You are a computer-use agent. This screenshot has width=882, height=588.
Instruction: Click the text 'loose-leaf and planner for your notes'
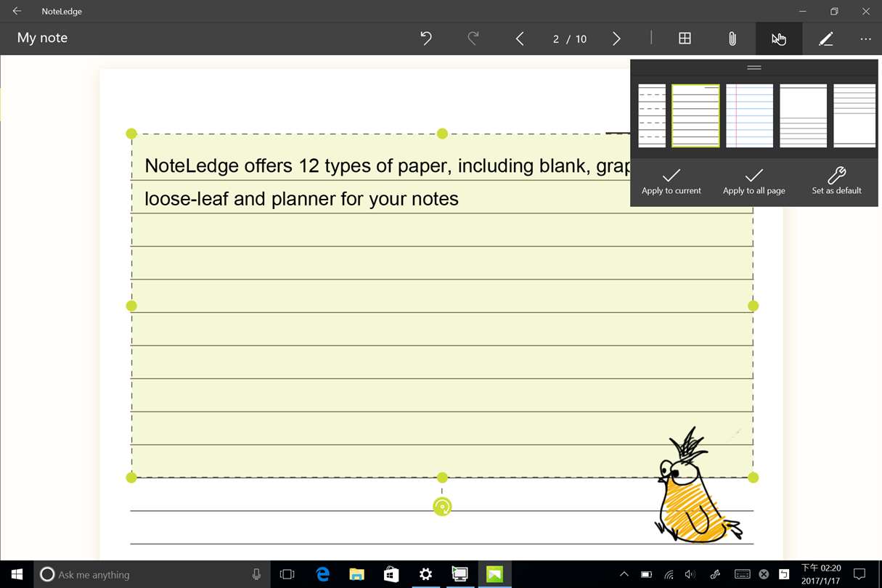[301, 199]
